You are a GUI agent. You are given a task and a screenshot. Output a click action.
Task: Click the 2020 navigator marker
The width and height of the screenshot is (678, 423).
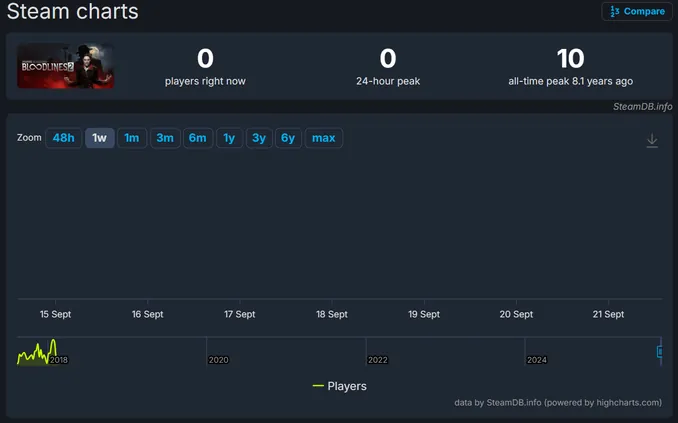pyautogui.click(x=218, y=360)
